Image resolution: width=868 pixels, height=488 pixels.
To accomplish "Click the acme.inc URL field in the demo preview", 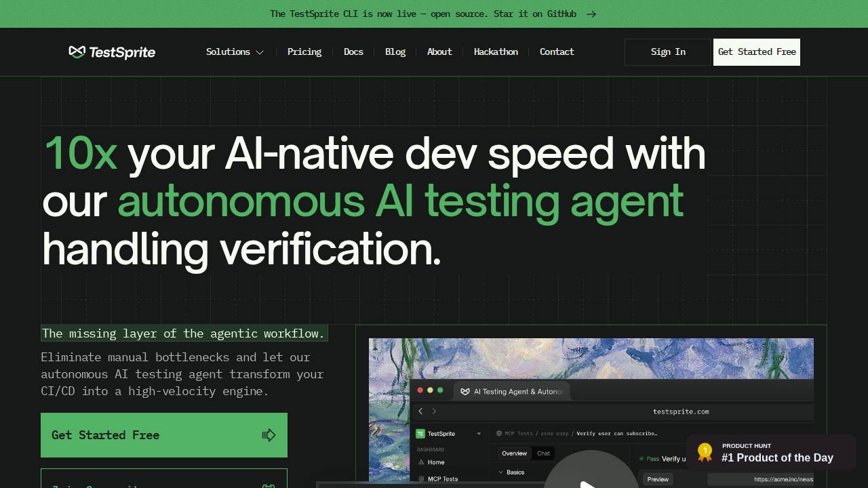I will coord(761,479).
